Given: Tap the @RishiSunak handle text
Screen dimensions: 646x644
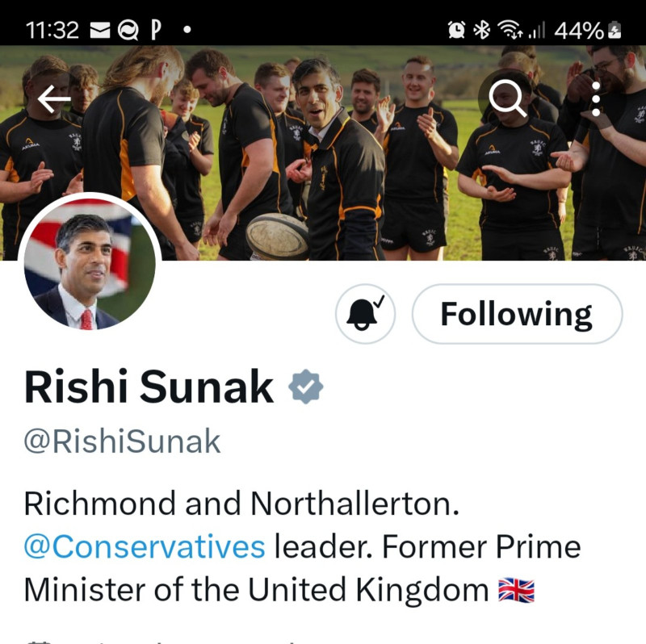Looking at the screenshot, I should tap(123, 441).
